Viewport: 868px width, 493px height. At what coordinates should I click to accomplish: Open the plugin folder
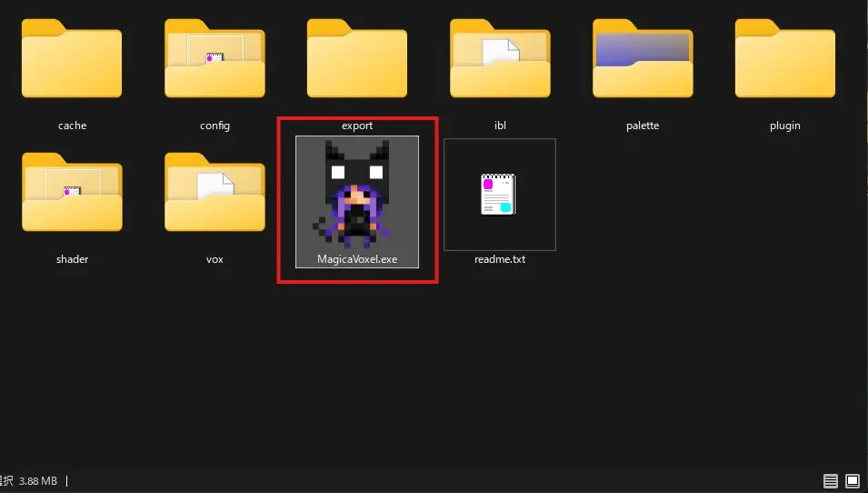click(x=785, y=58)
